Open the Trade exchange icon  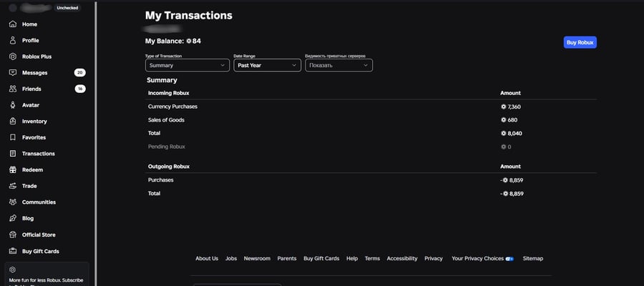[13, 186]
